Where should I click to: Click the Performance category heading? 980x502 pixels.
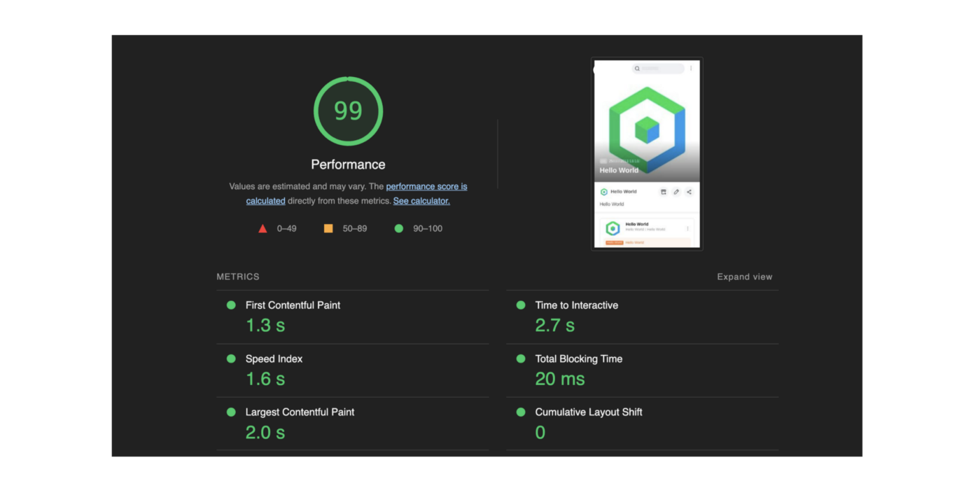tap(348, 165)
